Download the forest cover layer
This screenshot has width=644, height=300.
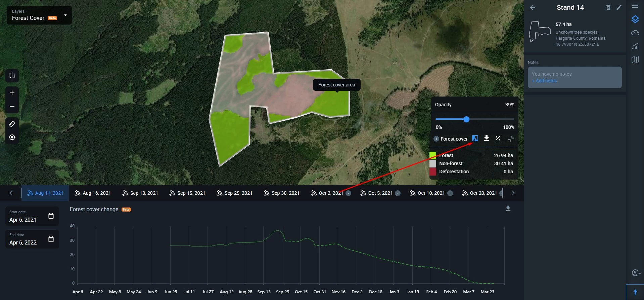tap(486, 138)
